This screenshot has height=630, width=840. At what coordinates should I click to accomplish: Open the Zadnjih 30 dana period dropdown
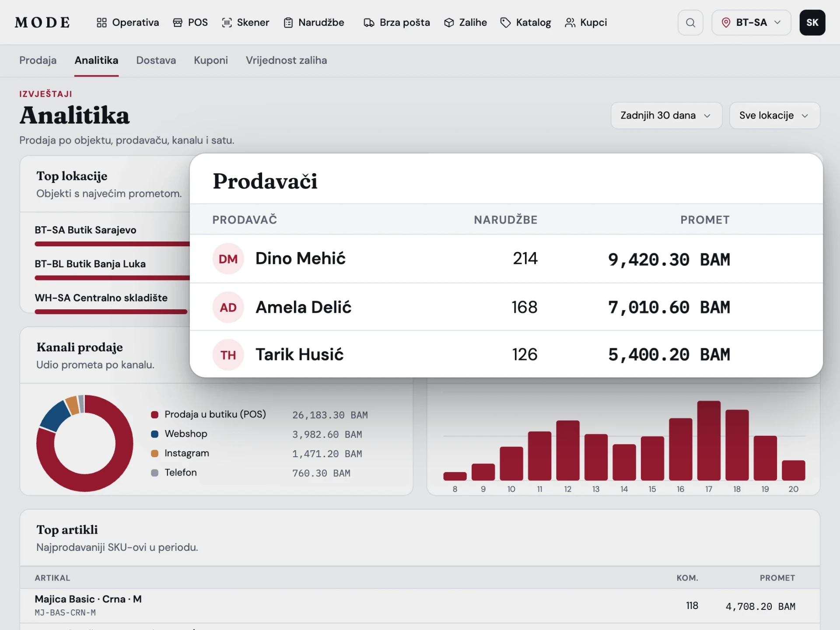666,115
